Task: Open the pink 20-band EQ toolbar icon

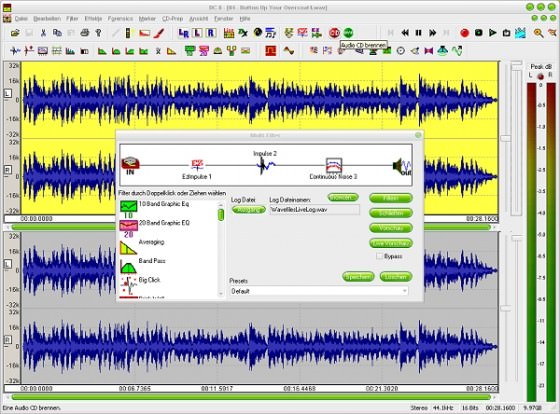Action: tap(204, 51)
